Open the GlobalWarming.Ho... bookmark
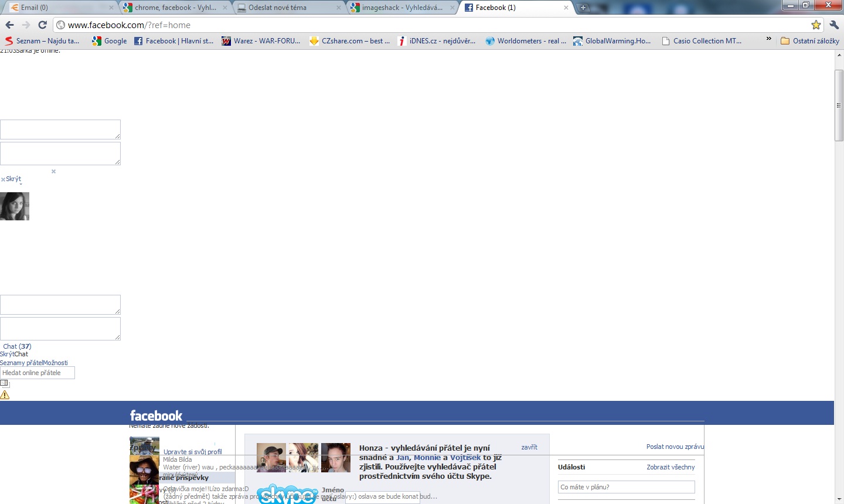Screen dimensions: 844x504 pyautogui.click(x=612, y=41)
